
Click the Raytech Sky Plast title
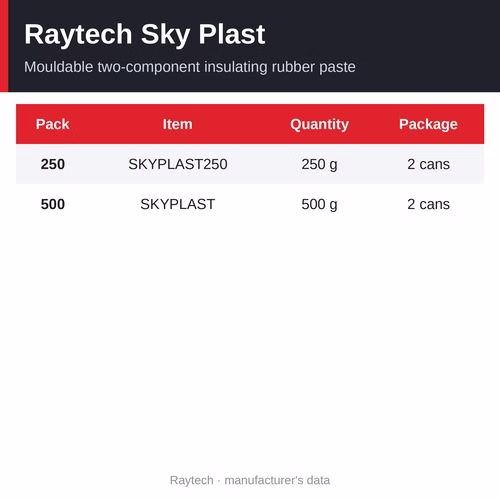(145, 35)
